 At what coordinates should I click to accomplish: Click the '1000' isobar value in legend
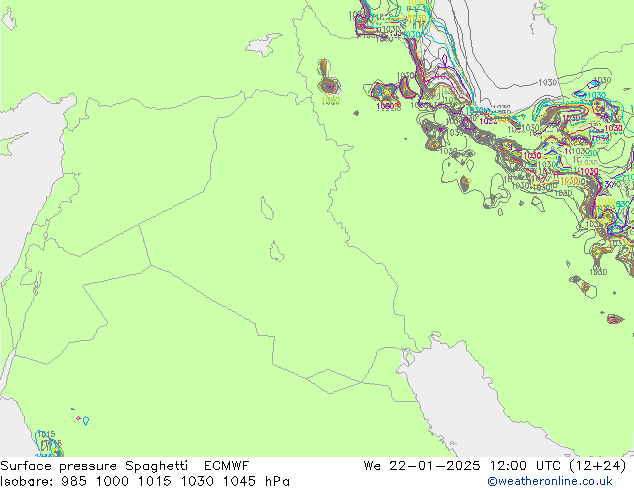[x=112, y=481]
